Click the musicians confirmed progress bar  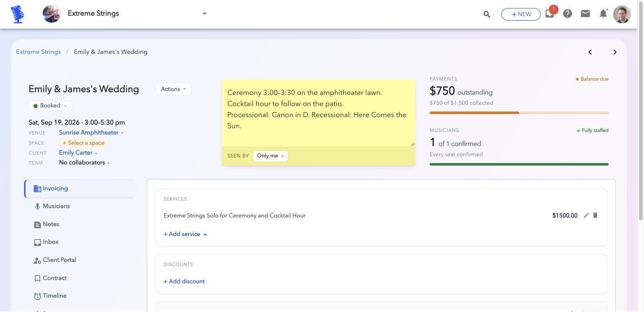(519, 164)
